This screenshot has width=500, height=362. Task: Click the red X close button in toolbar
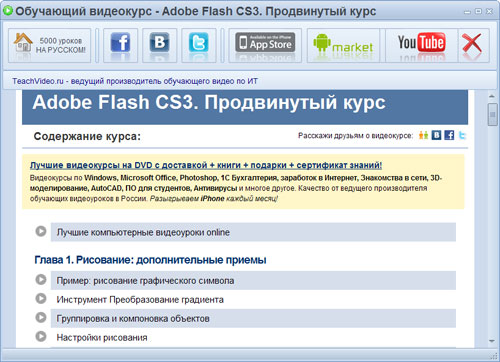(x=473, y=45)
